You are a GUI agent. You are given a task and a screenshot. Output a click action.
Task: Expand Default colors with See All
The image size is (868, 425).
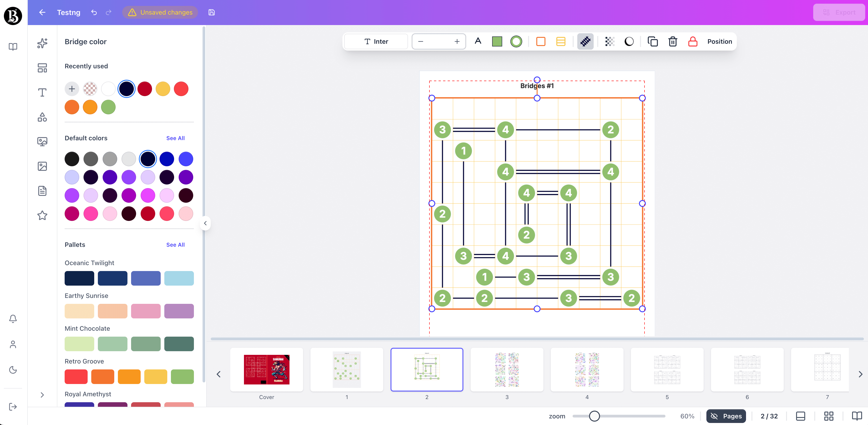point(175,138)
